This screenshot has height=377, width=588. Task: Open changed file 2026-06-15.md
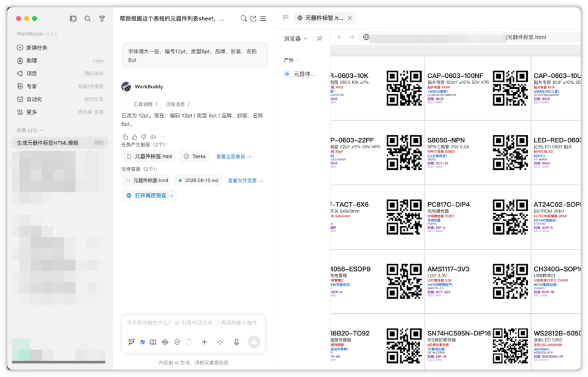click(x=198, y=181)
